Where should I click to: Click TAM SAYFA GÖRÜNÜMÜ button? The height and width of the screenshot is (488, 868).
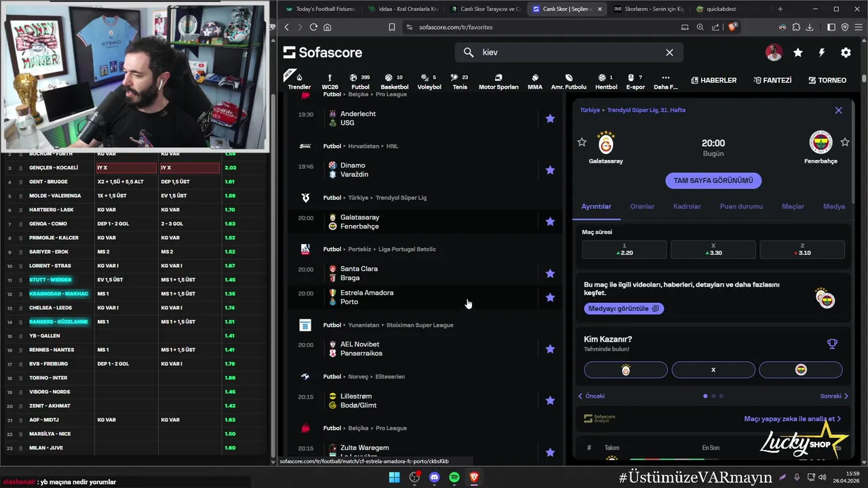(x=713, y=180)
